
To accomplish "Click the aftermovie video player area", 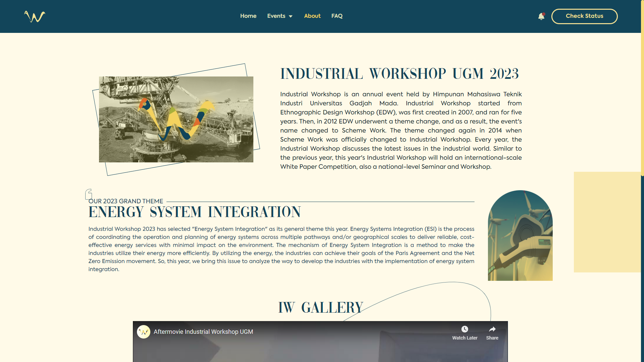I will pyautogui.click(x=320, y=349).
